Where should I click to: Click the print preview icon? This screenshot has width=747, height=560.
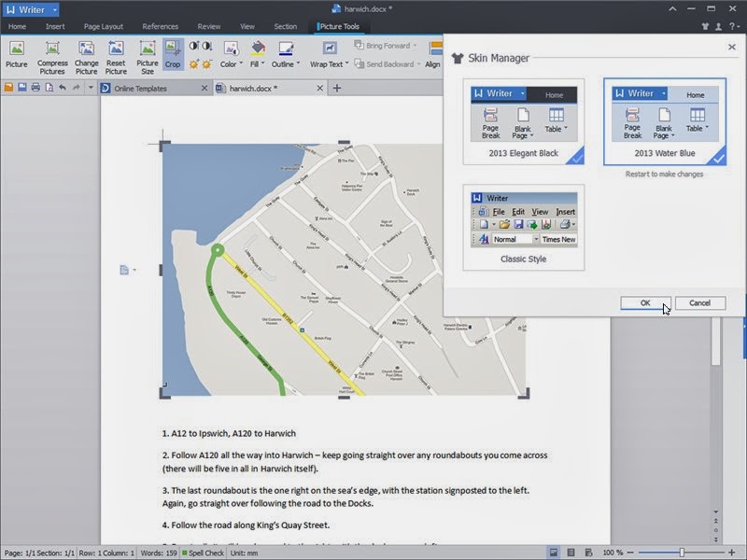click(x=49, y=88)
